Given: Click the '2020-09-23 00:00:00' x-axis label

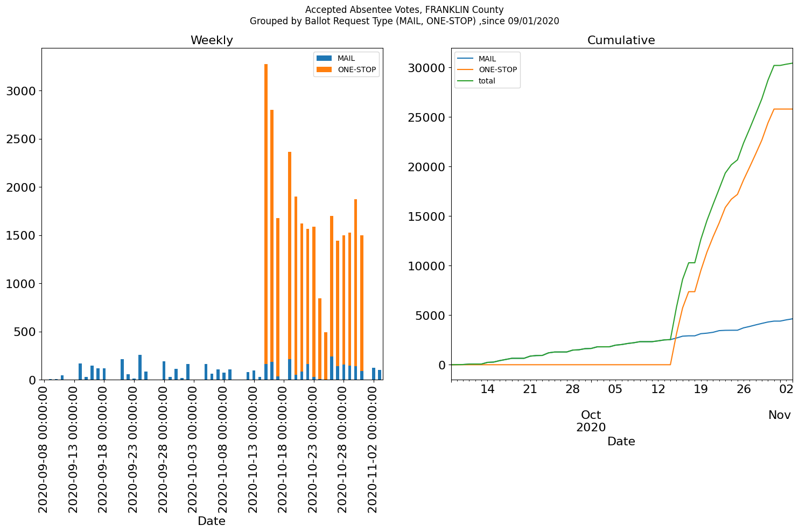Looking at the screenshot, I should 134,449.
